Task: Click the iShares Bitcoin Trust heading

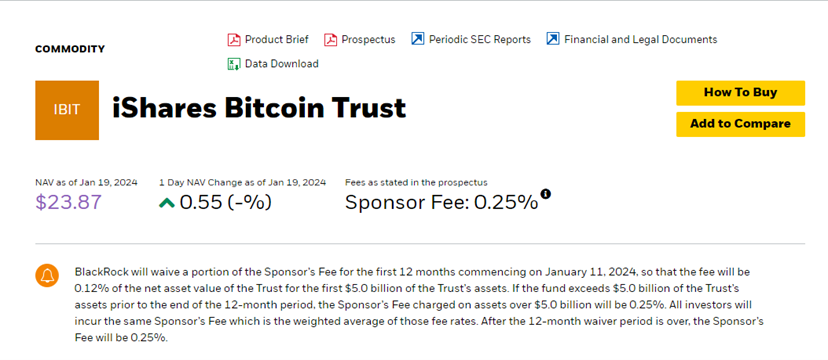Action: (x=259, y=109)
